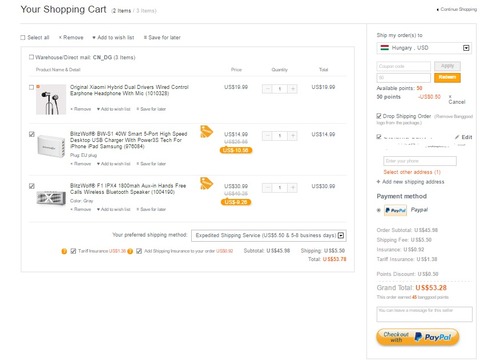
Task: Tick the Select all checkbox
Action: tap(23, 37)
